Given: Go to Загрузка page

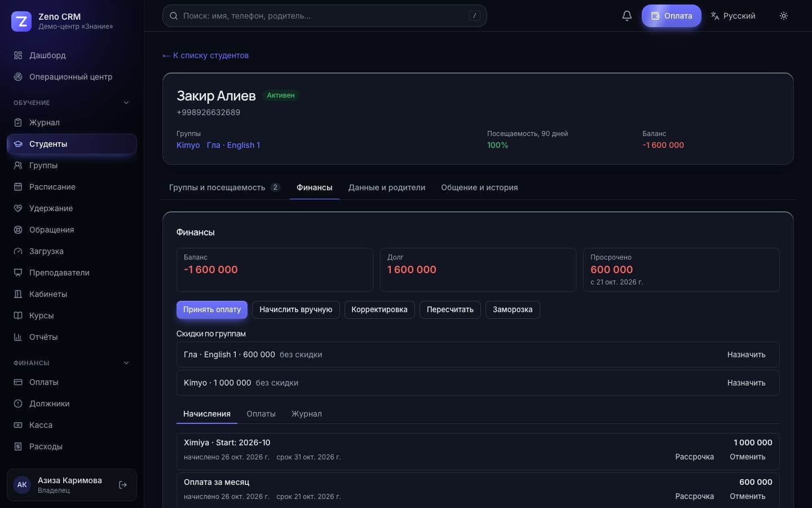Looking at the screenshot, I should tap(72, 251).
